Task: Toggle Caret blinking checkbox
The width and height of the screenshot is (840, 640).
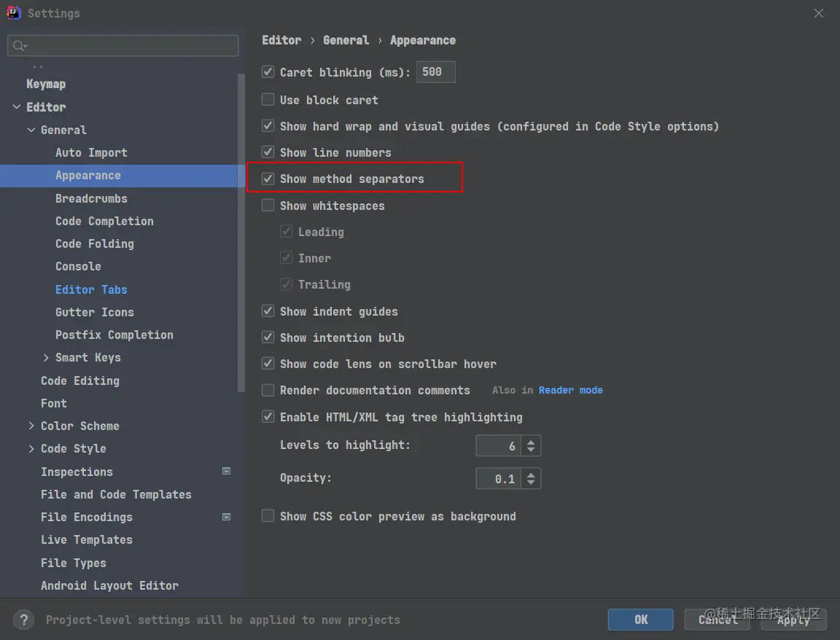Action: click(268, 71)
